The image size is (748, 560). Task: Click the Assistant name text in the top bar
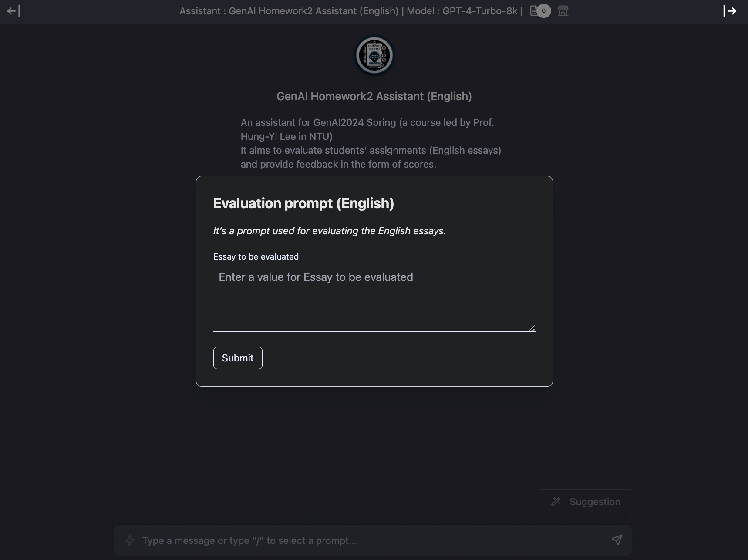point(289,11)
